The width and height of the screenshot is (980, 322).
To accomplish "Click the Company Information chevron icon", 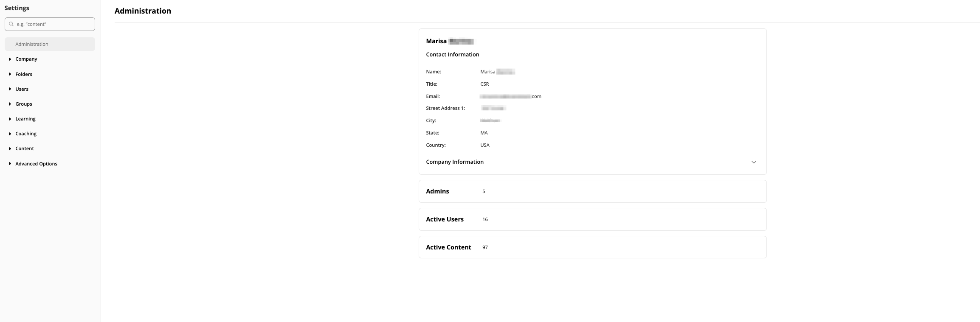I will pos(754,162).
